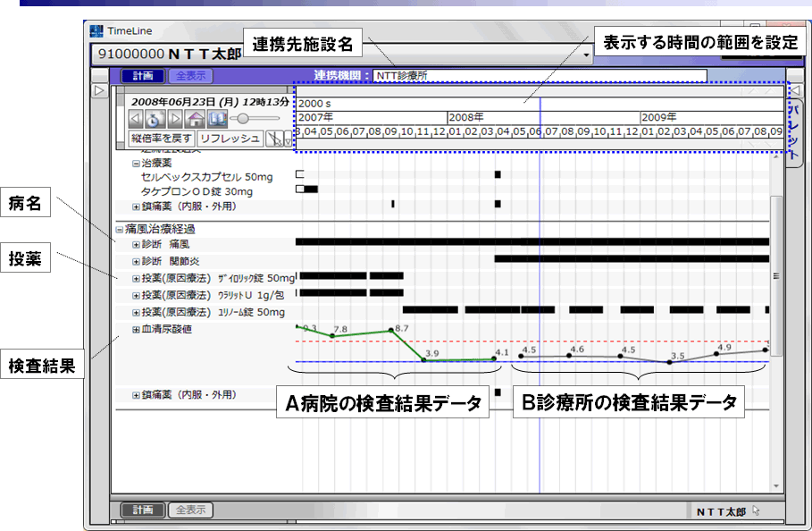The image size is (812, 531).
Task: Click the scrollbar down arrow
Action: (x=775, y=486)
